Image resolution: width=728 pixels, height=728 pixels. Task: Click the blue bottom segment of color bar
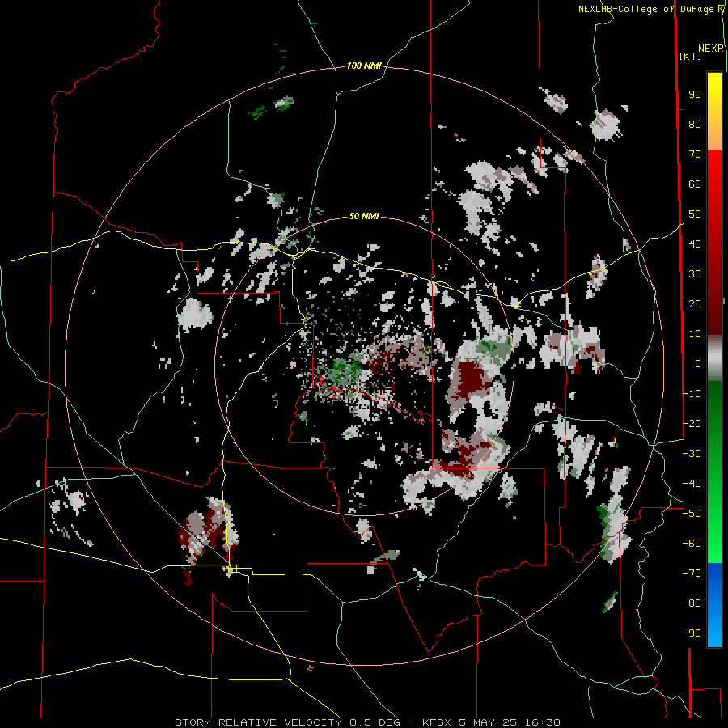click(714, 605)
